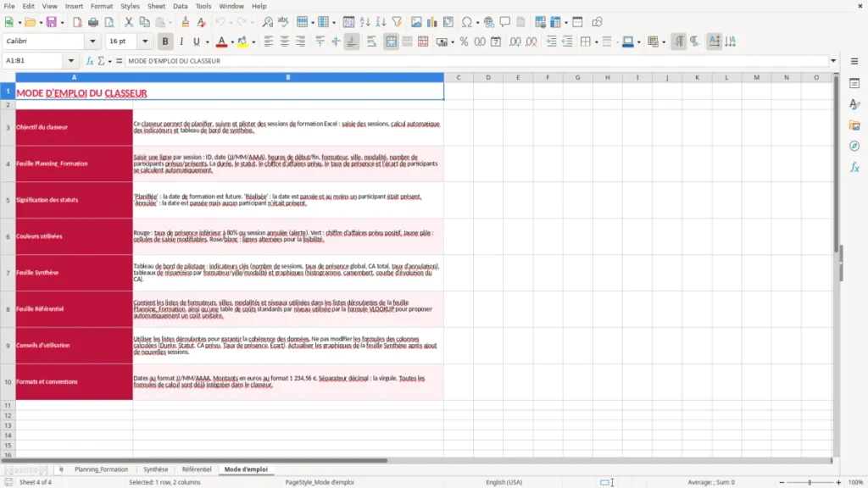Click the sidebar Settings hamburger button
The height and width of the screenshot is (488, 868).
854,61
